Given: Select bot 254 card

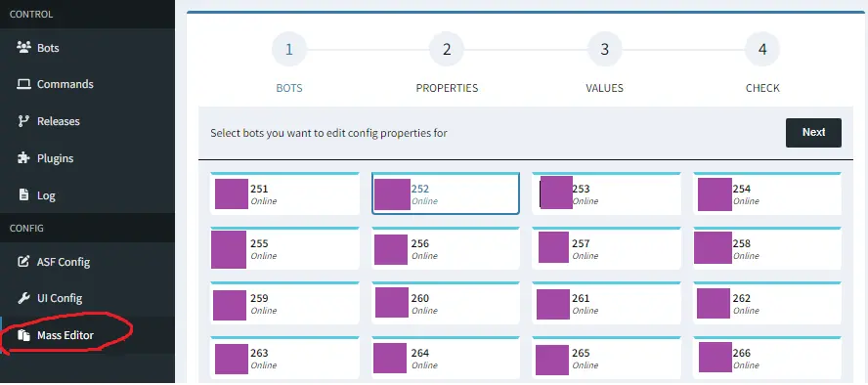Looking at the screenshot, I should (x=767, y=193).
